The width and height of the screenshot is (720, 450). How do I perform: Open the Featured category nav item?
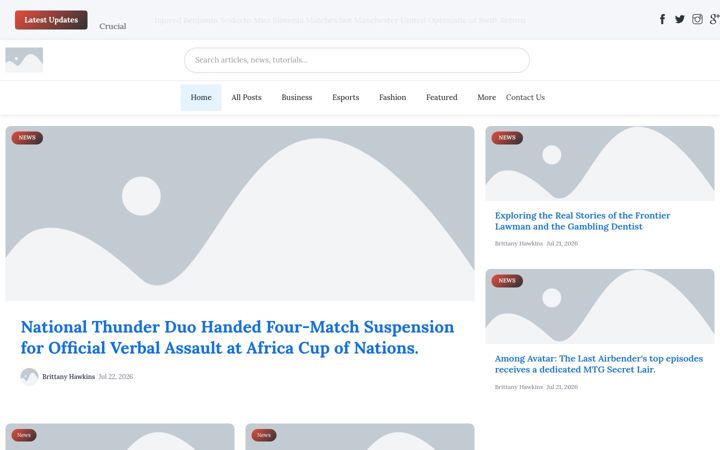pos(442,97)
